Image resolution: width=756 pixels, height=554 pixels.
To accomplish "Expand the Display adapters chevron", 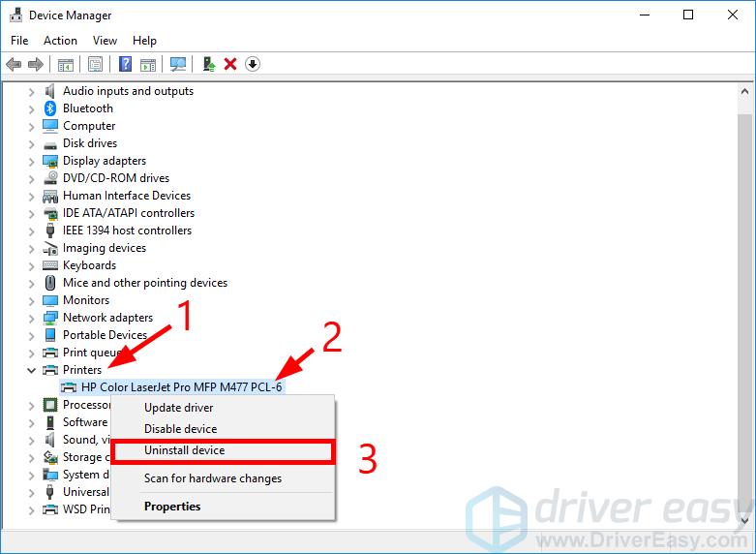I will pos(31,161).
